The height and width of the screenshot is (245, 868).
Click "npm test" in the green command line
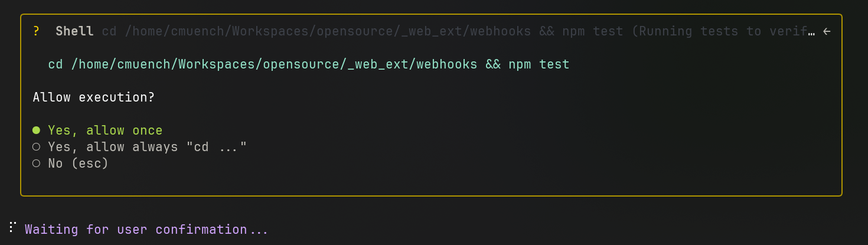pyautogui.click(x=539, y=64)
